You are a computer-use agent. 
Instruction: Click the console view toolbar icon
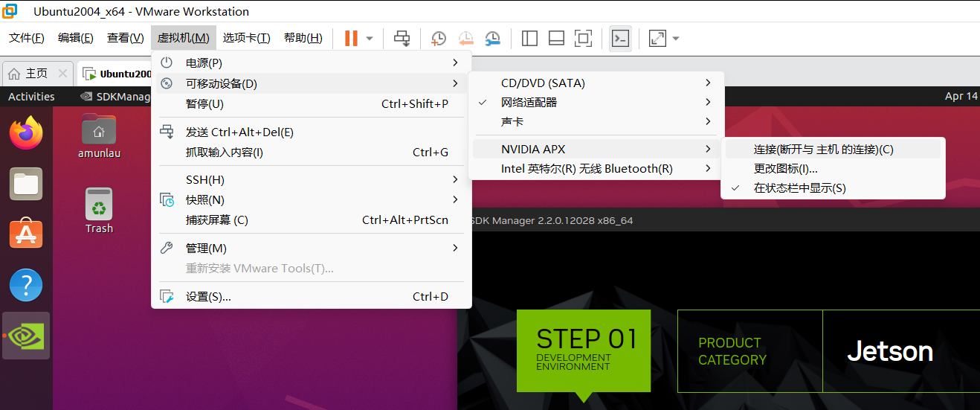(620, 38)
